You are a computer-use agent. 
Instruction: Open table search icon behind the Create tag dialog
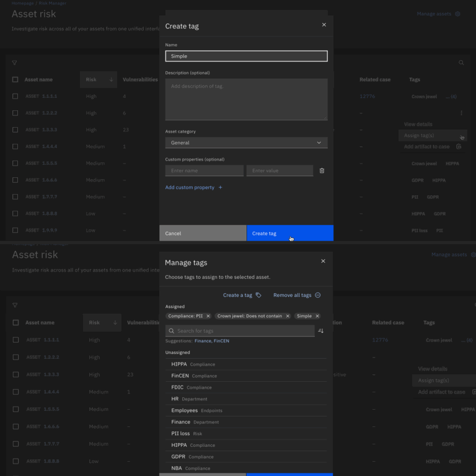click(461, 63)
